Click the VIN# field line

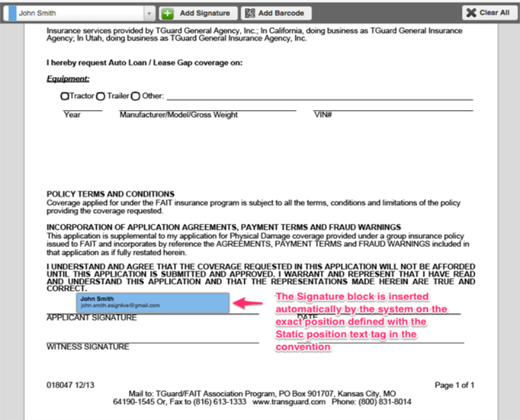393,109
